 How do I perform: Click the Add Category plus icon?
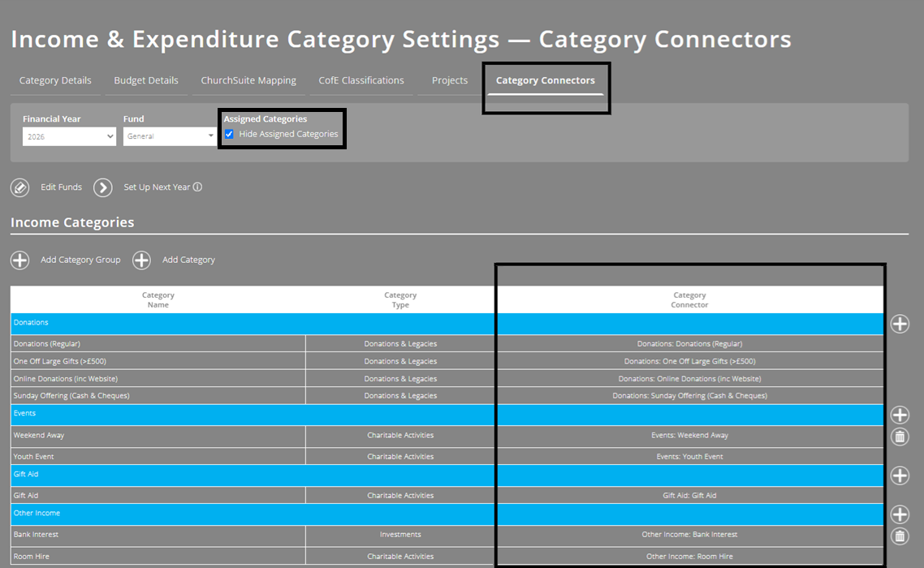pos(141,260)
